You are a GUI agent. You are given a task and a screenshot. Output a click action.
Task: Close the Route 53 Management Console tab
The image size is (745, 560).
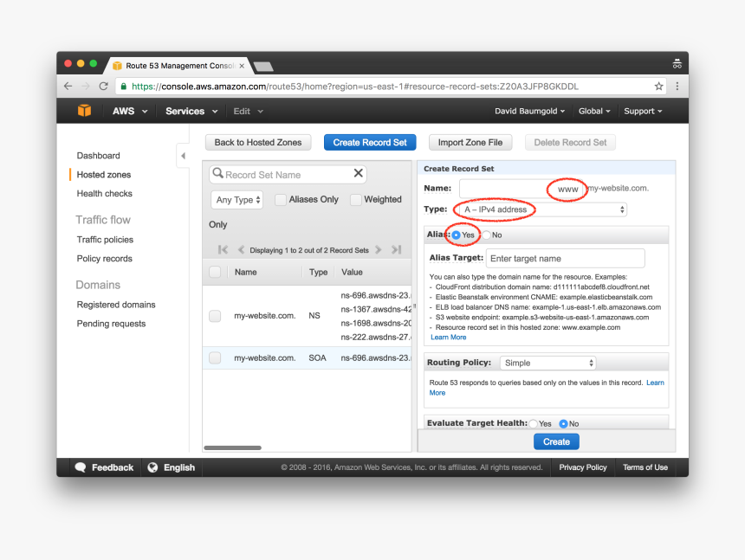click(x=242, y=66)
